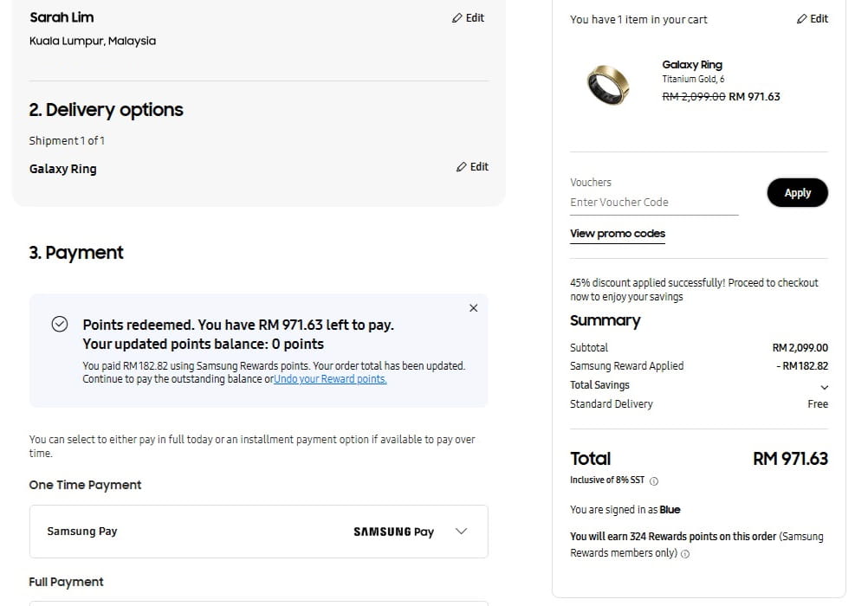Viewport: 868px width, 606px height.
Task: Click the 2. Delivery options heading
Action: click(106, 110)
